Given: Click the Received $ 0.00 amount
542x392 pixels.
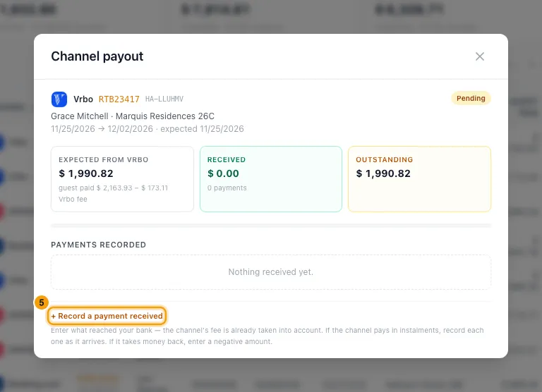Looking at the screenshot, I should [x=223, y=173].
